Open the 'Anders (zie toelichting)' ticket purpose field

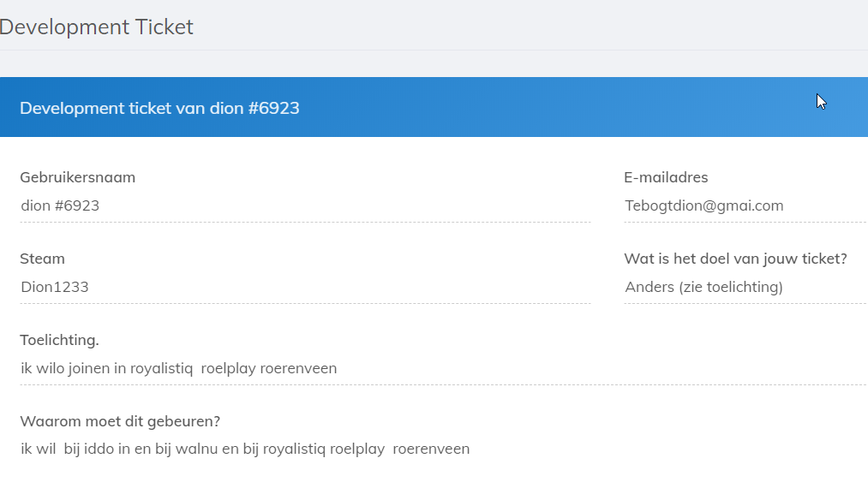[x=744, y=287]
